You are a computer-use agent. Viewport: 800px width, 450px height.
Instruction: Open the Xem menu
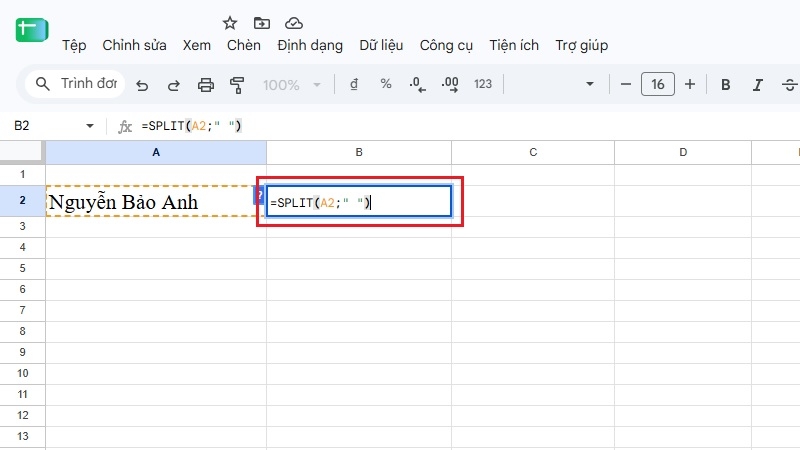click(197, 45)
